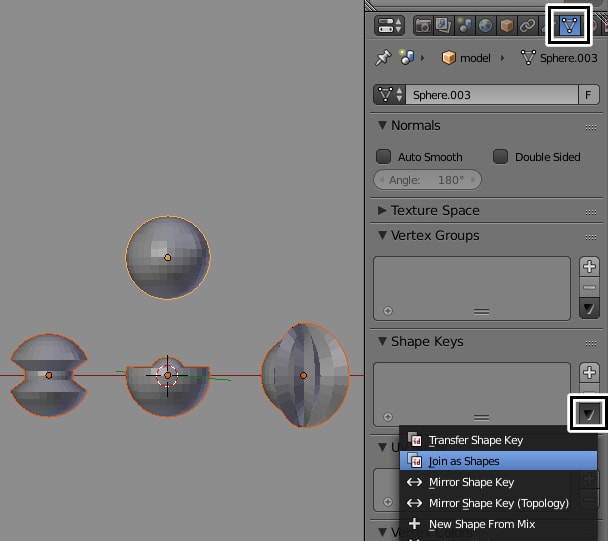Click the 'Normals' panel title text
Screen dimensions: 608x541
[x=415, y=125]
